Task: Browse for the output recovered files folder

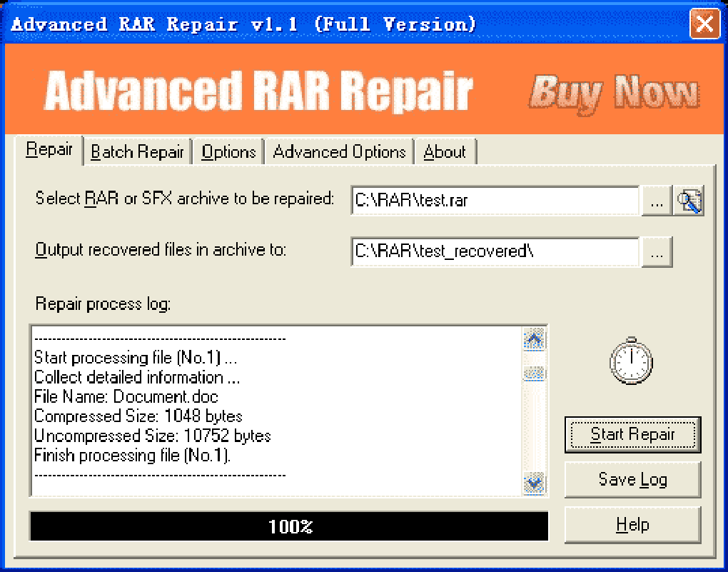Action: click(x=657, y=252)
